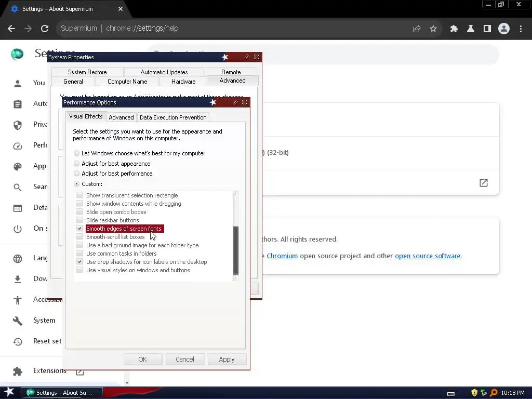Open Reset settings clock icon in sidebar
The height and width of the screenshot is (399, 532).
[x=18, y=341]
